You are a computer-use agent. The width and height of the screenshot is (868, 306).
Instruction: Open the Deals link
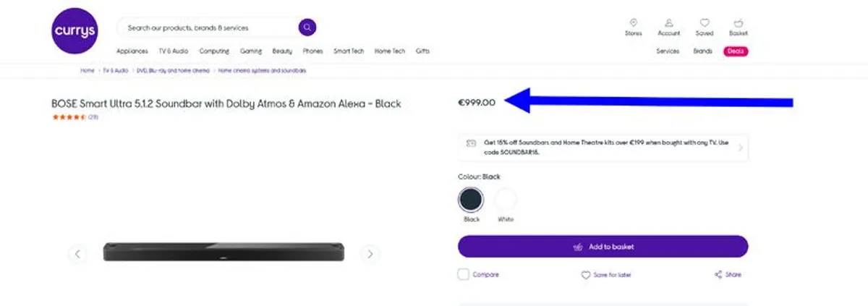coord(736,51)
